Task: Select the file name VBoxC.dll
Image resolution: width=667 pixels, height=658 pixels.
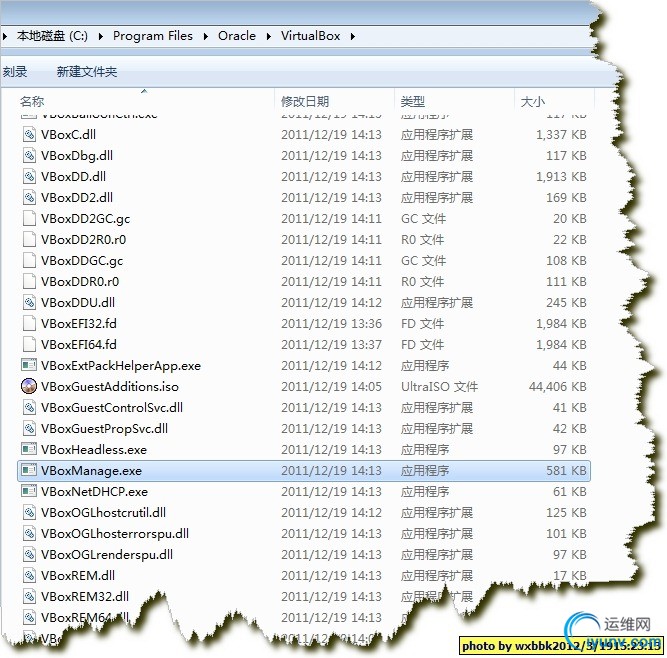Action: [68, 135]
